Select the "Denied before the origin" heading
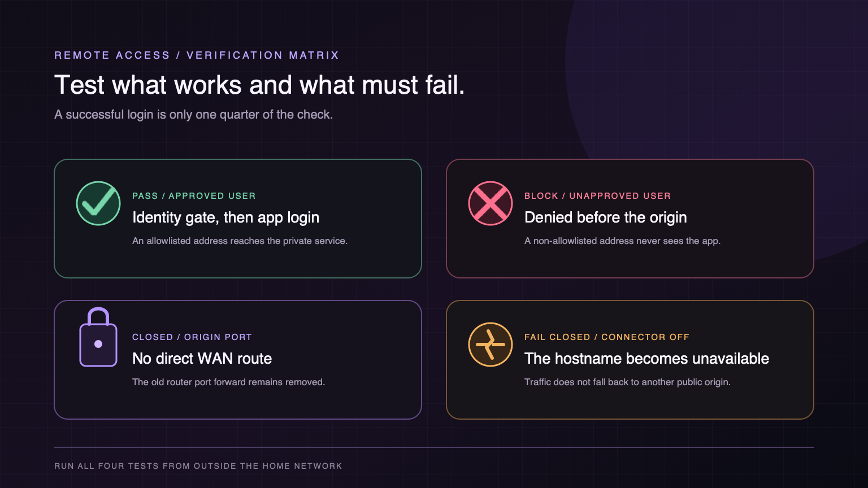 [605, 217]
